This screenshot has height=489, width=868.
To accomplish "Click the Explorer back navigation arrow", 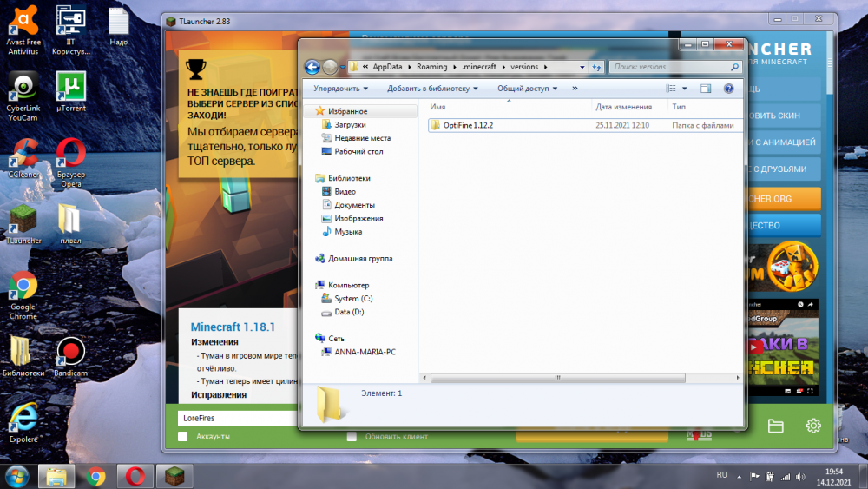I will pos(312,67).
